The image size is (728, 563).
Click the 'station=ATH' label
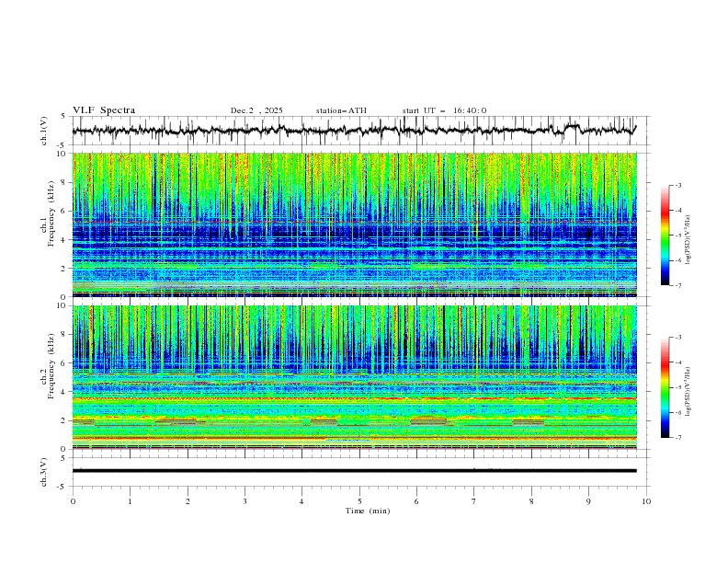(341, 110)
